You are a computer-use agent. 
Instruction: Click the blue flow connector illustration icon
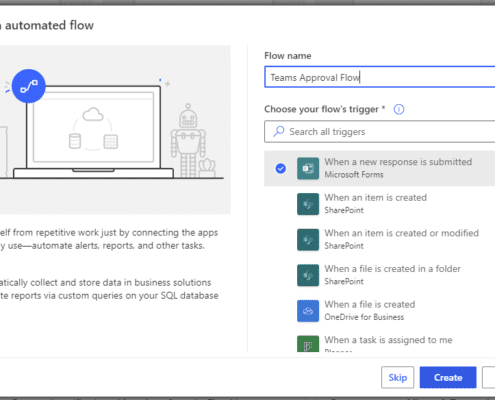[29, 86]
